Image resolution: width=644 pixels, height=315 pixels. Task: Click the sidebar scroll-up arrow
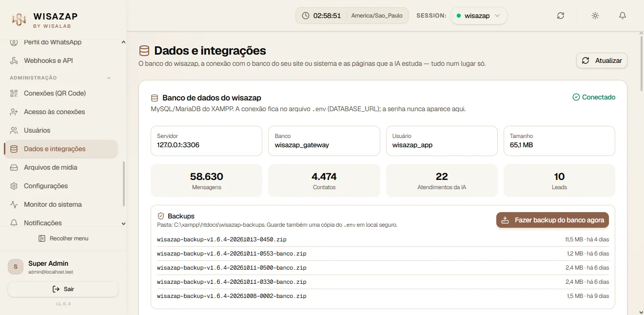pyautogui.click(x=123, y=42)
